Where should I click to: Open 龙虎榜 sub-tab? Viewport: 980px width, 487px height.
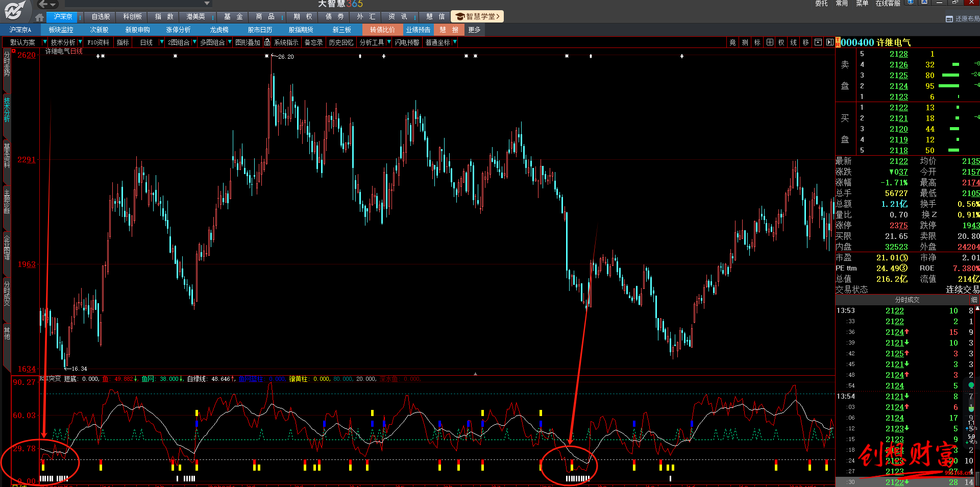click(x=219, y=30)
